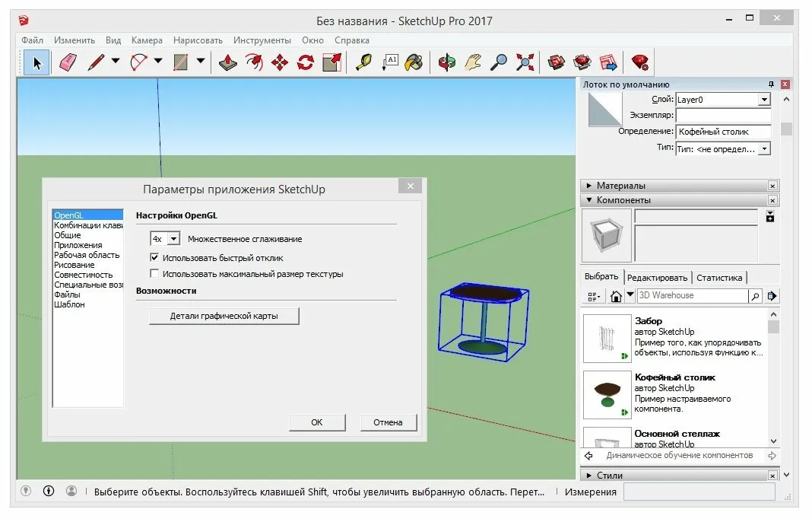Click the 3D Warehouse search field
The height and width of the screenshot is (522, 812).
click(x=690, y=295)
